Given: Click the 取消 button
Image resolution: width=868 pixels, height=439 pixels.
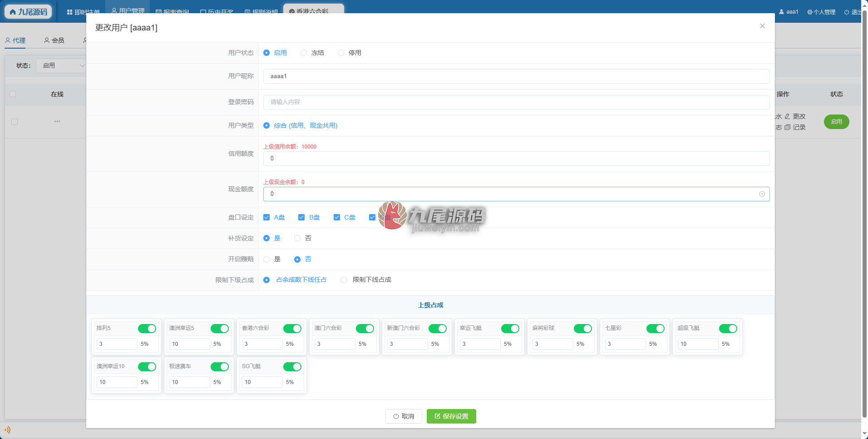Looking at the screenshot, I should (x=404, y=416).
